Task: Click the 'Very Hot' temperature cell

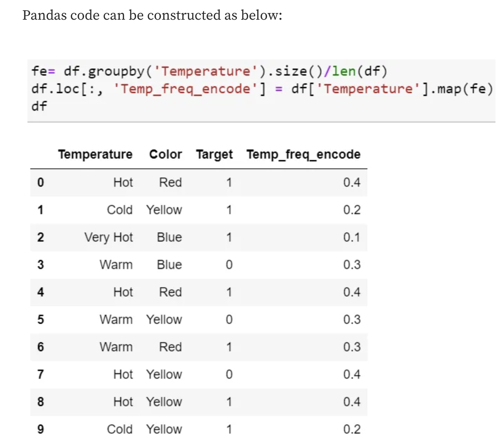Action: pos(108,237)
